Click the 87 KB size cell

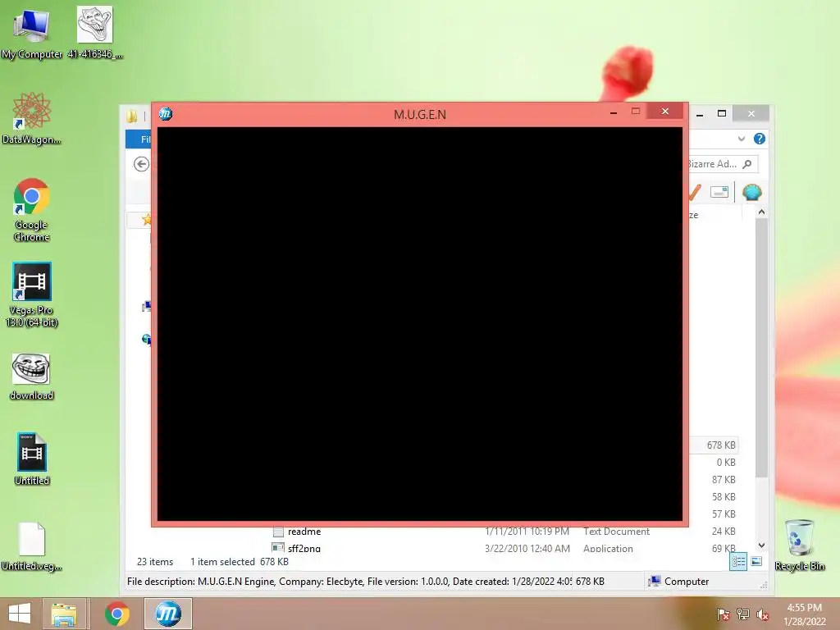tap(724, 479)
